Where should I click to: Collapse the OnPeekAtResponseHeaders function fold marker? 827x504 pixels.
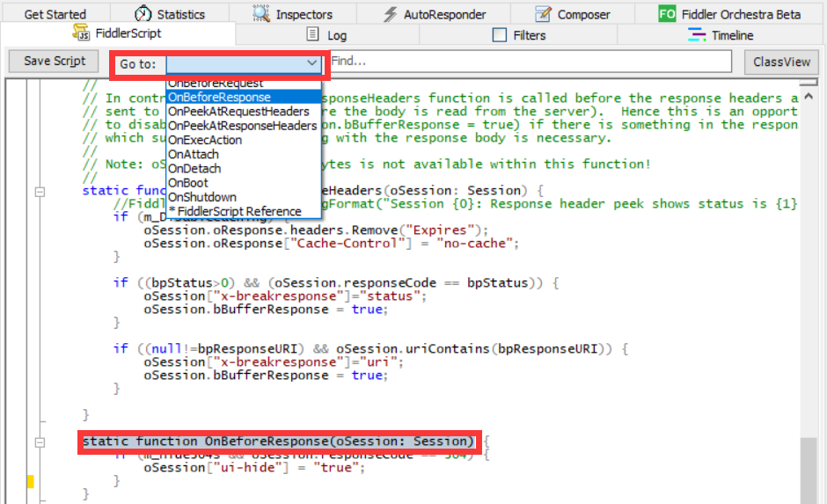[x=39, y=191]
